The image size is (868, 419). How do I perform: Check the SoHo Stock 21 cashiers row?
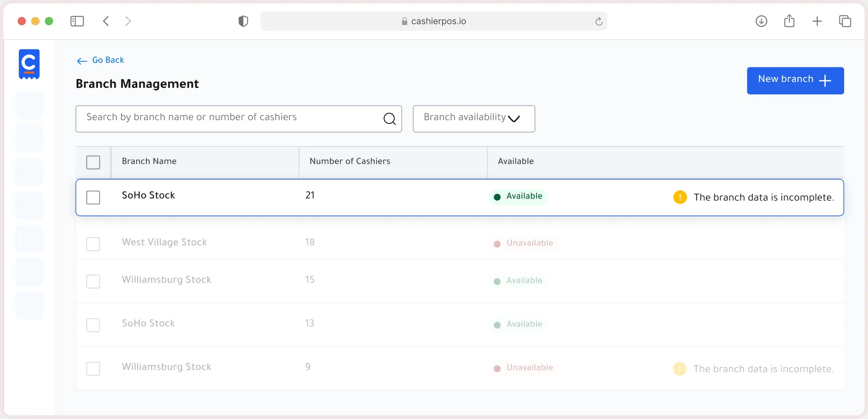tap(93, 197)
